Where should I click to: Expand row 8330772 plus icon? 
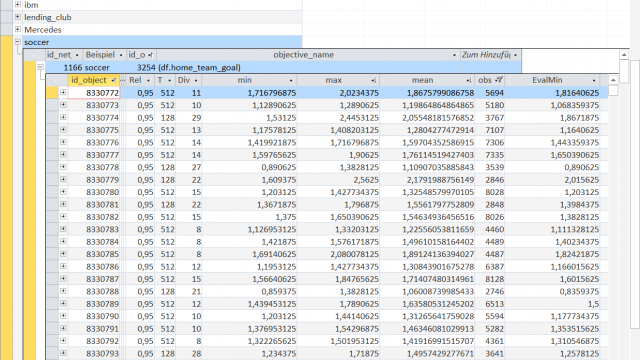tap(63, 92)
